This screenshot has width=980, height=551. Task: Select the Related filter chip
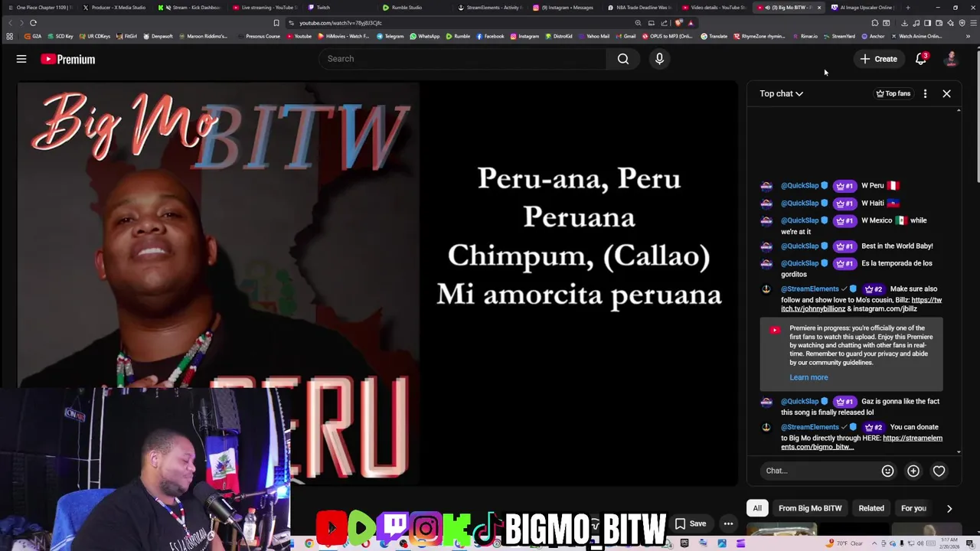(x=871, y=508)
